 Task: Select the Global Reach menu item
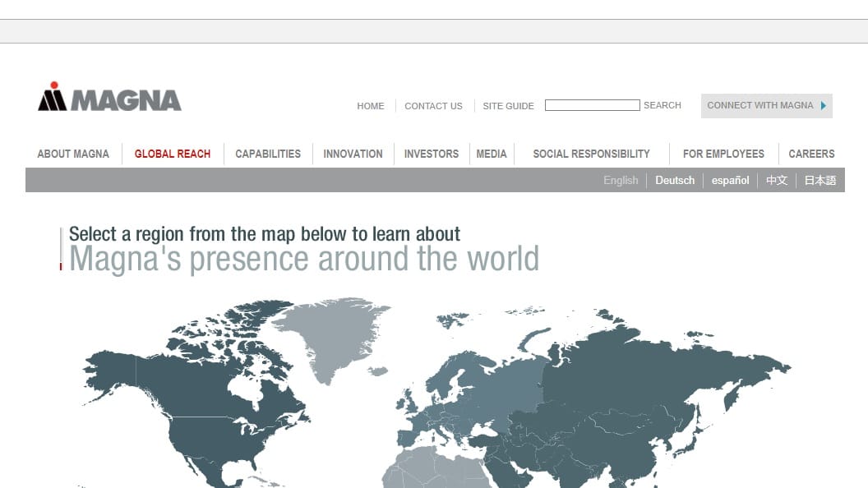172,154
